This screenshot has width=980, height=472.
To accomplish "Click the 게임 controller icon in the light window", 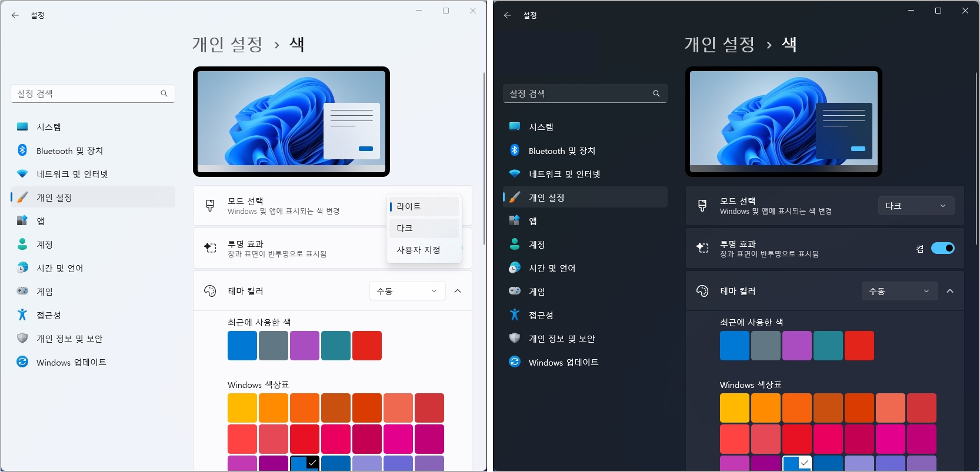I will [22, 291].
